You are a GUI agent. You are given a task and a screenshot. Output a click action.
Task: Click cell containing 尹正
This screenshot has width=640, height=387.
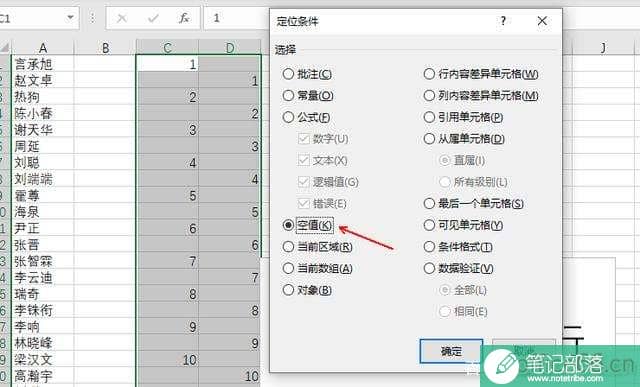[x=42, y=228]
